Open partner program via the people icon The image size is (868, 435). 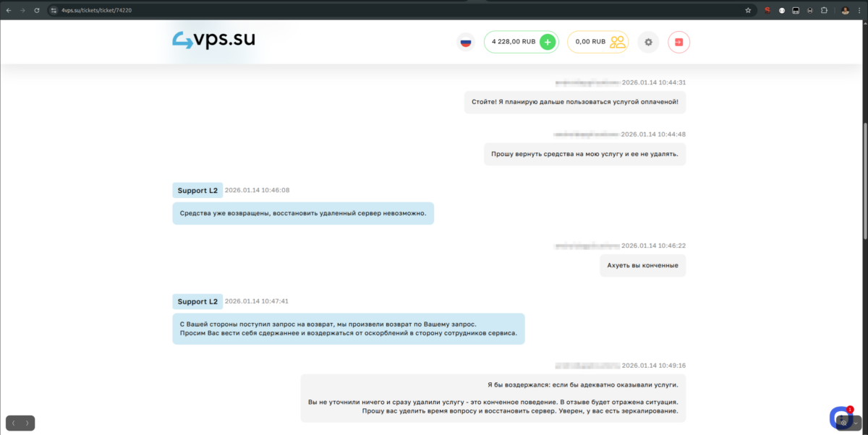coord(618,42)
